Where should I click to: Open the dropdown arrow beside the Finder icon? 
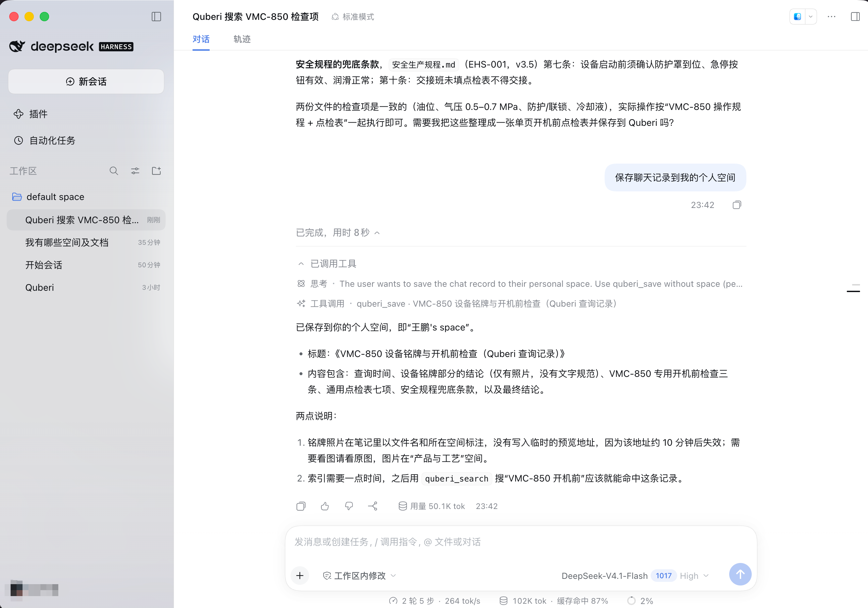(811, 17)
